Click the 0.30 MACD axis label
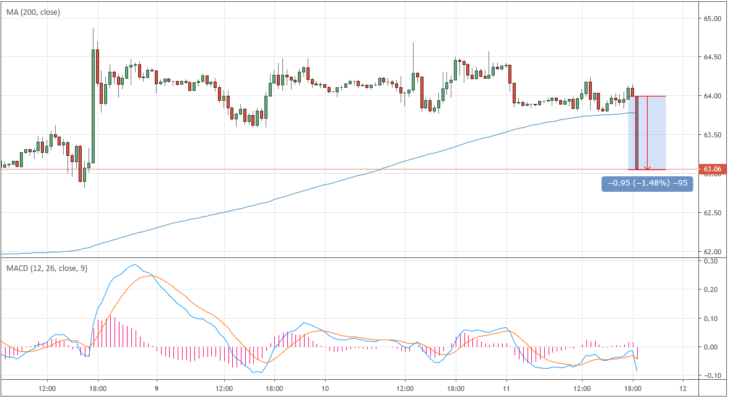 coord(710,261)
